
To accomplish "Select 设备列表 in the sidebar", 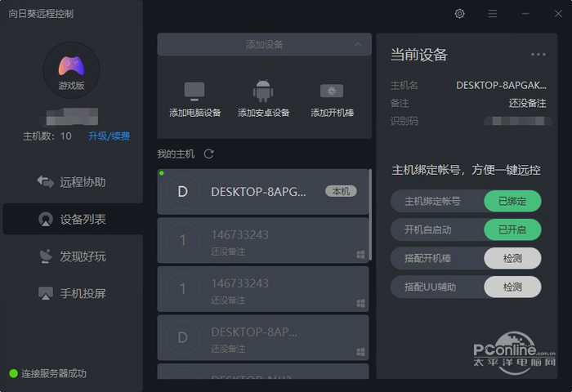I will coord(73,219).
